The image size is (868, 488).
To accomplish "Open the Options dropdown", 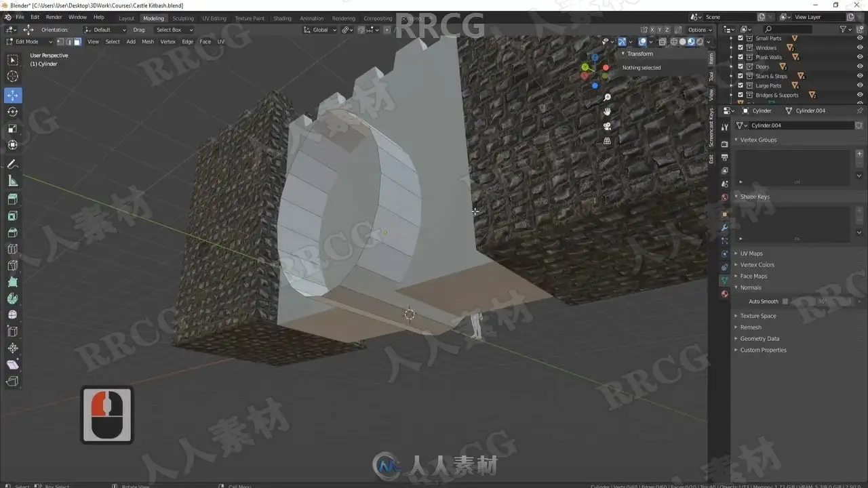I will pos(700,30).
